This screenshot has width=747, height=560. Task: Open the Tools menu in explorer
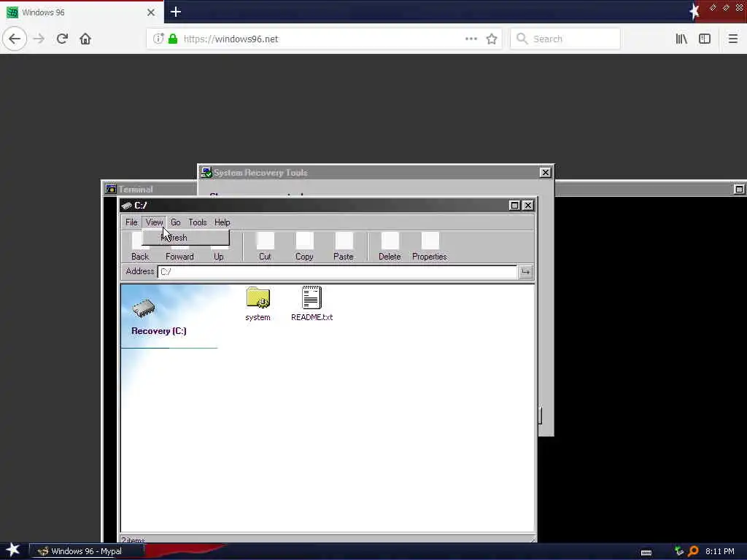[x=197, y=222]
